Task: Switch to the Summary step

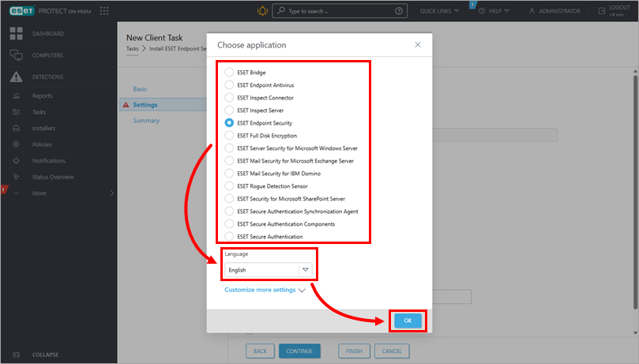Action: tap(146, 121)
